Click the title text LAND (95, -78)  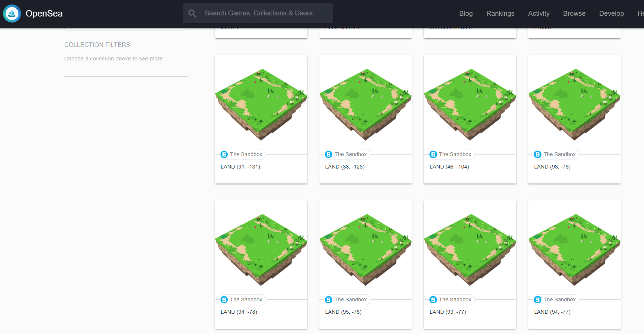343,312
